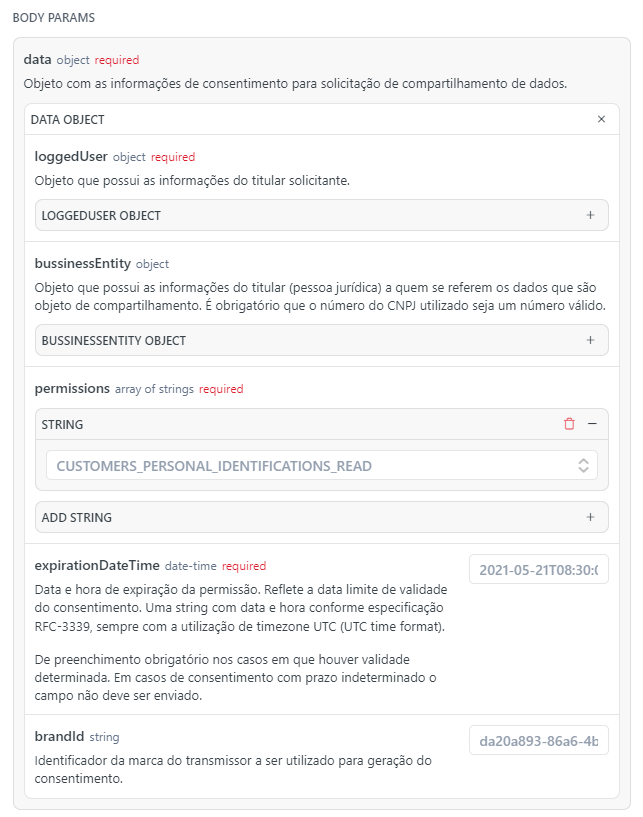Viewport: 643px width, 817px height.
Task: Collapse the STRING item with the minus icon
Action: point(592,424)
